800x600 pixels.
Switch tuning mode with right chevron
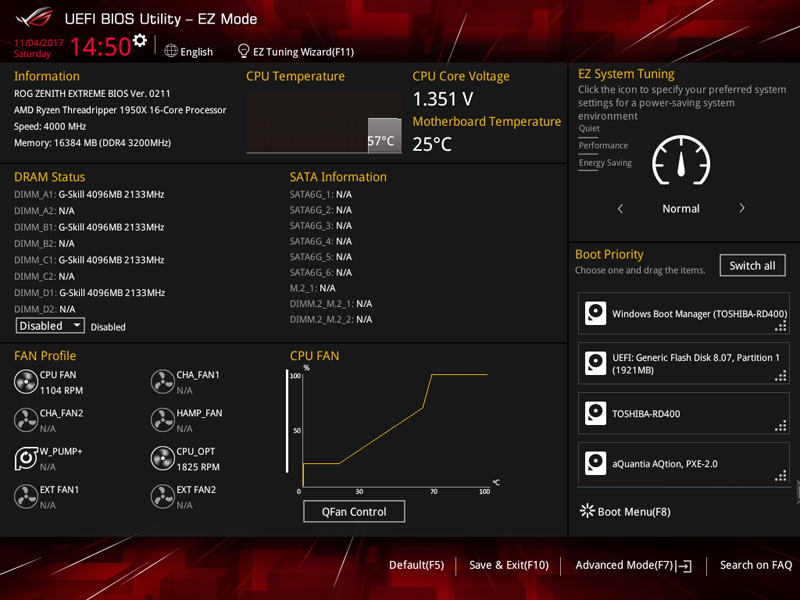[x=742, y=208]
